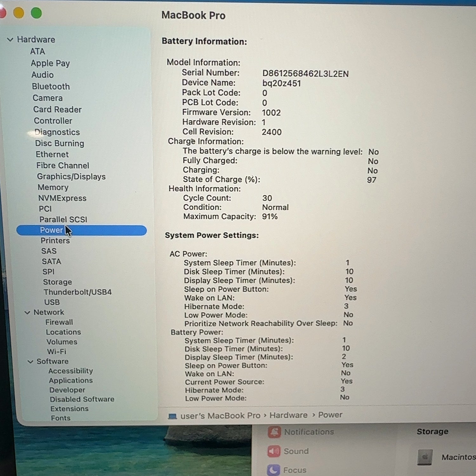Select Apple Pay in the sidebar
The height and width of the screenshot is (476, 476).
pos(50,63)
